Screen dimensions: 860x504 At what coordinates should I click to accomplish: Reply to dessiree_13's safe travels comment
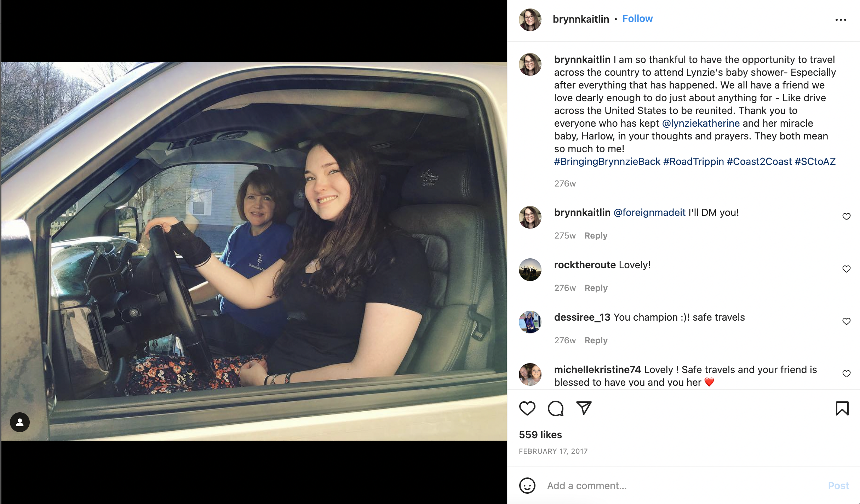[x=596, y=340]
